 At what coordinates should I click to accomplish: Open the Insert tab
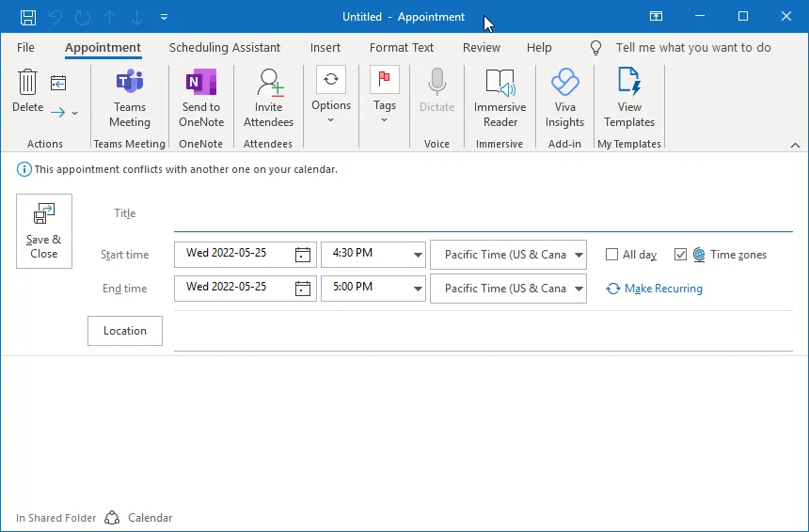(x=325, y=47)
